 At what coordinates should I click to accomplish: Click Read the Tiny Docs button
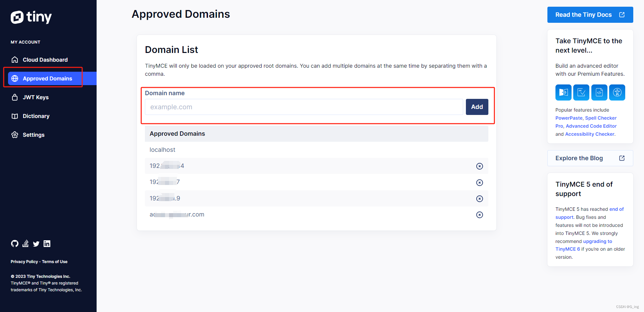(x=590, y=15)
